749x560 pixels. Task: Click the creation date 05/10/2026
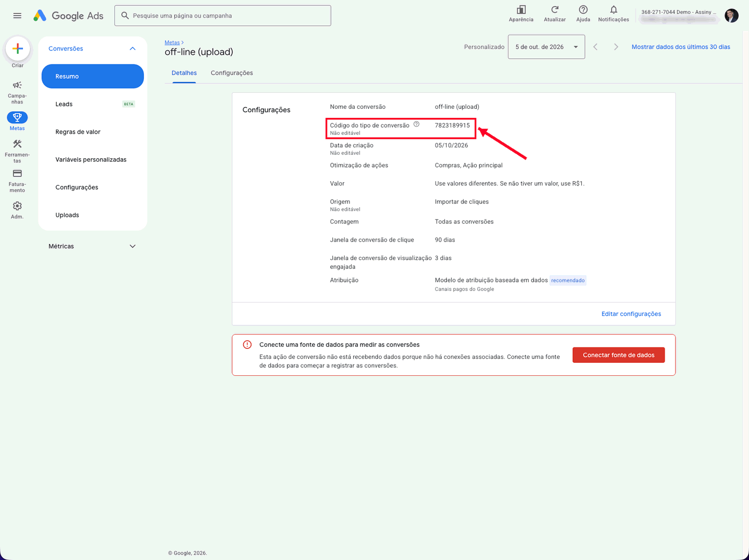(x=451, y=145)
